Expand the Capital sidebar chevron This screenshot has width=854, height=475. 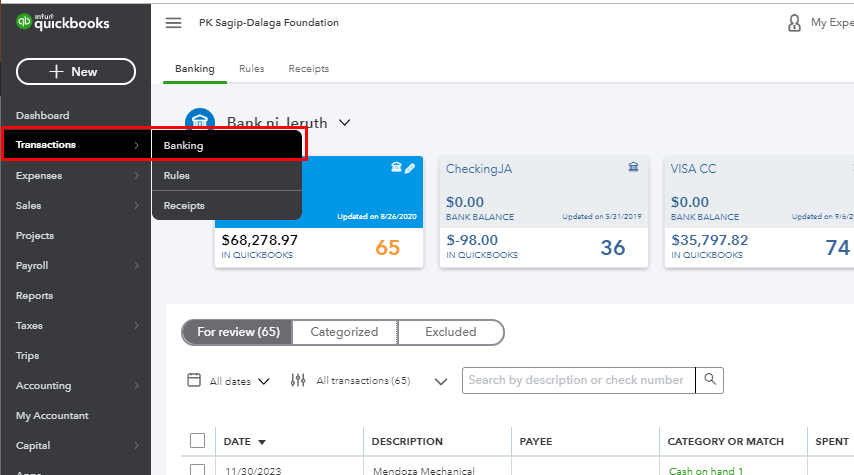click(x=136, y=445)
